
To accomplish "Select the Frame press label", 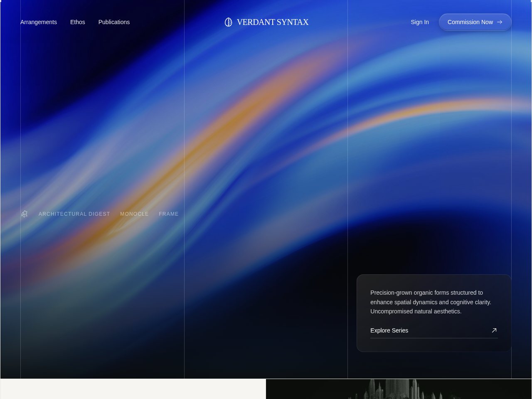I will (x=168, y=214).
